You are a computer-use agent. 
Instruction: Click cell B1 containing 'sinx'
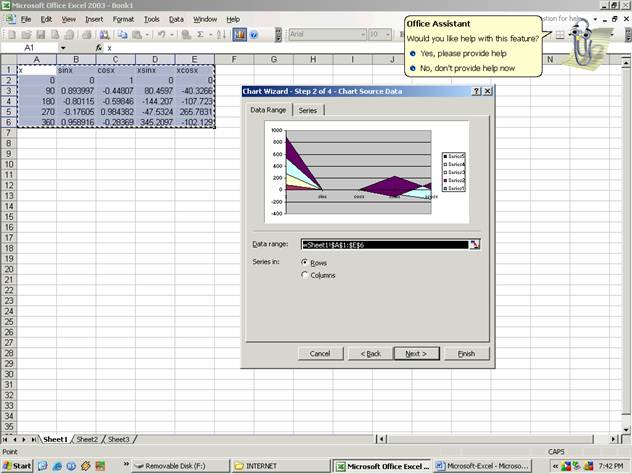(76, 70)
